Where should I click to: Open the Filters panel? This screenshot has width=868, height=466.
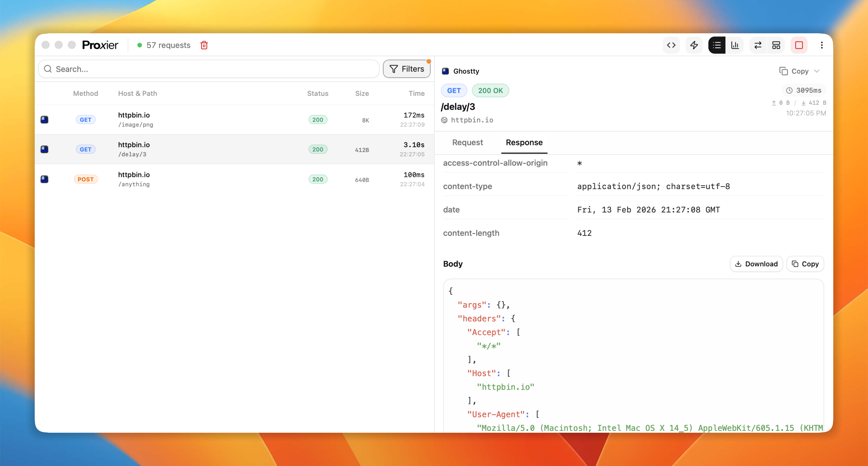(x=407, y=68)
